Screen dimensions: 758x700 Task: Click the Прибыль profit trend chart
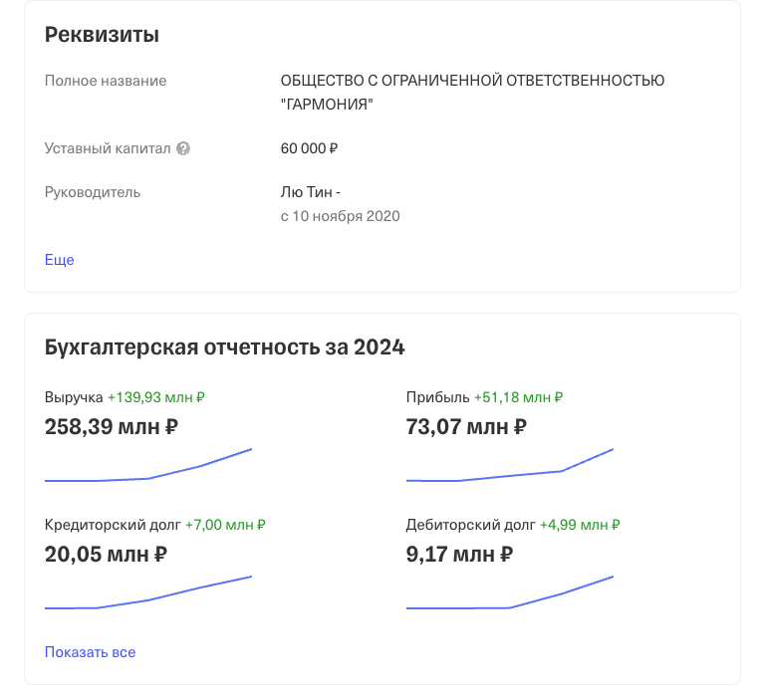tap(510, 466)
